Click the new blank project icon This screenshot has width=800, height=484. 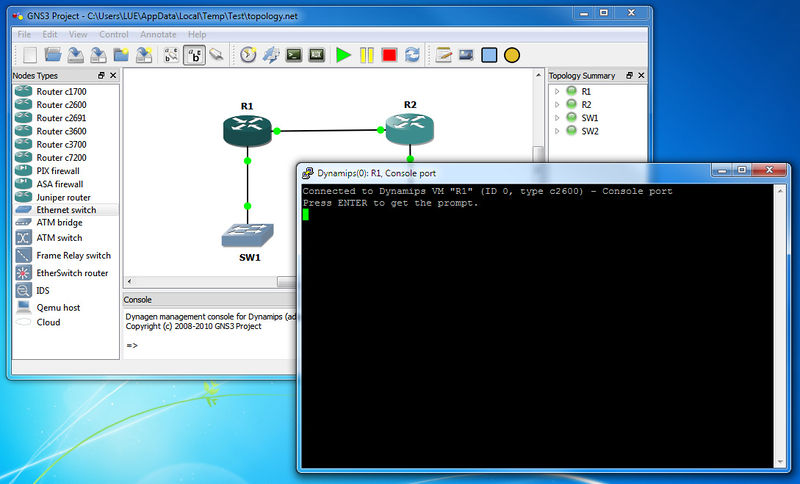(x=30, y=55)
